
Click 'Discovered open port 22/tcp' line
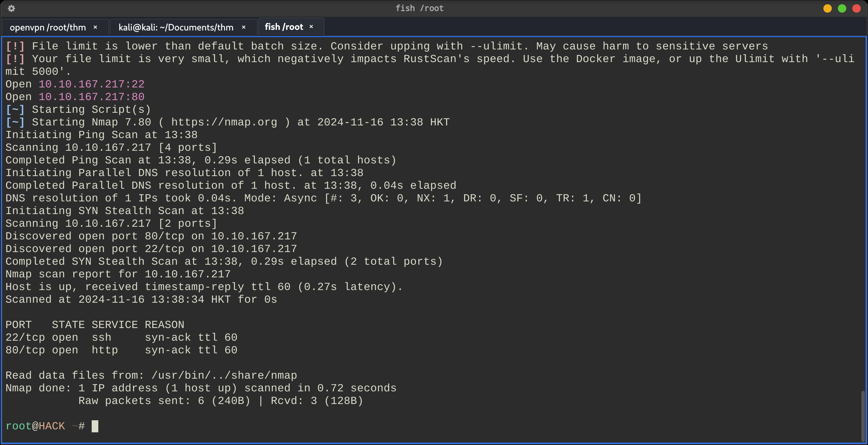(x=151, y=249)
